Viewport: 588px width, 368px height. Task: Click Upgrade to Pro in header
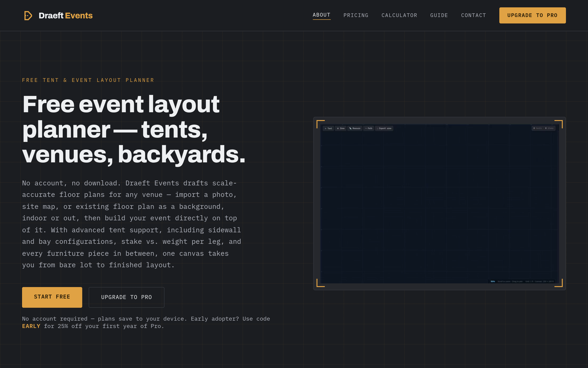(532, 15)
